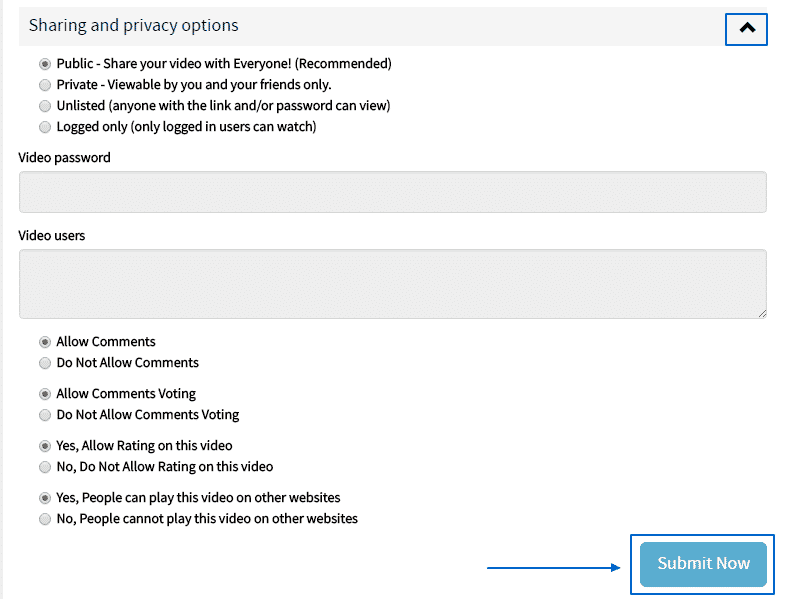Choose Yes, Allow Rating on this video
788x599 pixels.
pos(45,446)
